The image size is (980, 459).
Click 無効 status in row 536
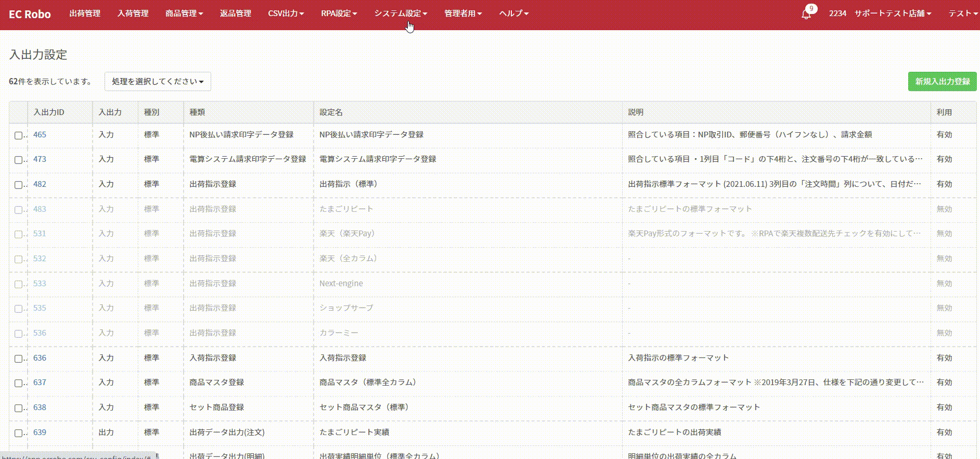pyautogui.click(x=944, y=333)
